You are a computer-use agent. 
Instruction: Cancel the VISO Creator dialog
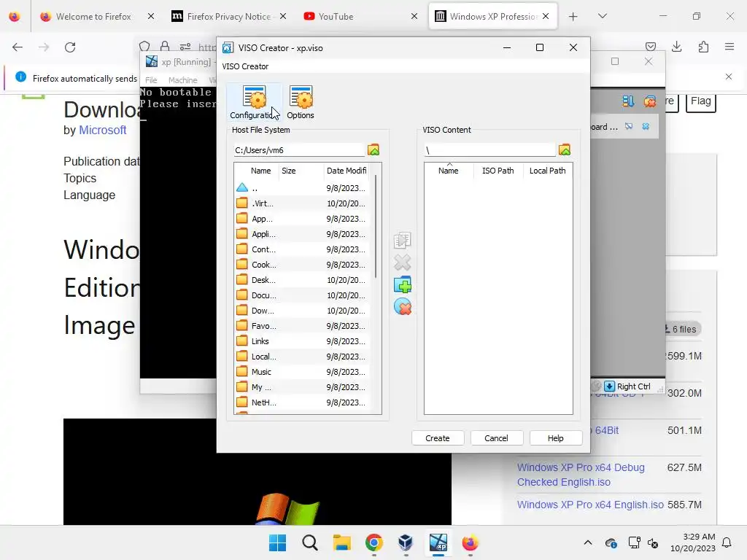[496, 438]
